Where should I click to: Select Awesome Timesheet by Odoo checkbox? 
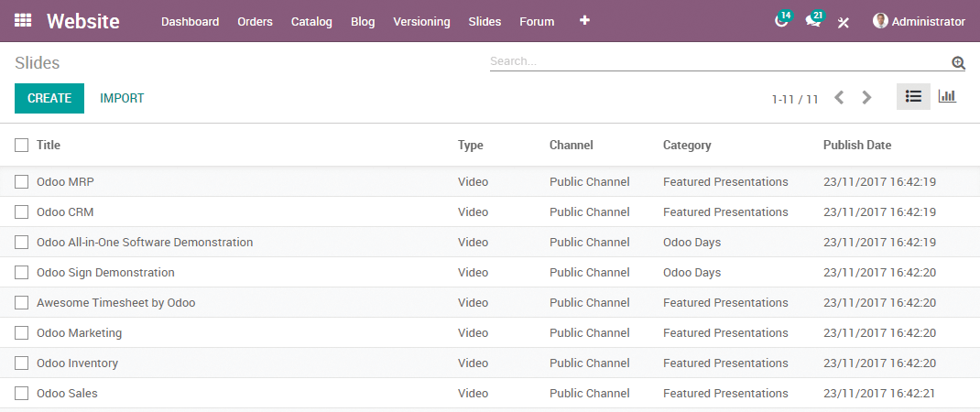pos(22,303)
